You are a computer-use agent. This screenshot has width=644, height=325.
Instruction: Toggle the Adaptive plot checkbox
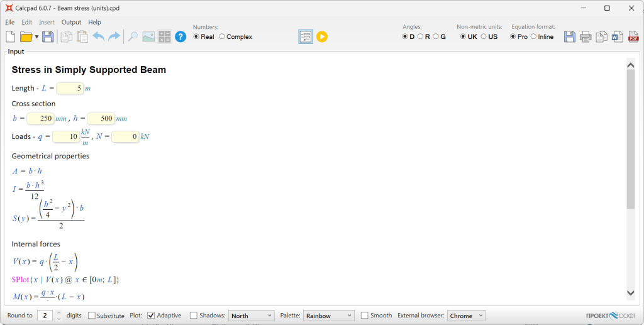click(151, 316)
